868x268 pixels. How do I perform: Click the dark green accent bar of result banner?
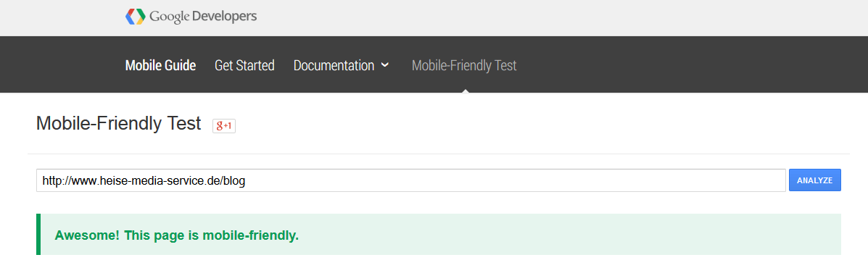point(38,234)
